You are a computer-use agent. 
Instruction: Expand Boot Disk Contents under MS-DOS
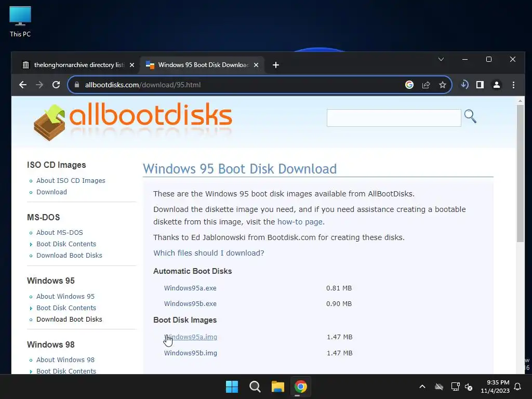click(x=66, y=244)
